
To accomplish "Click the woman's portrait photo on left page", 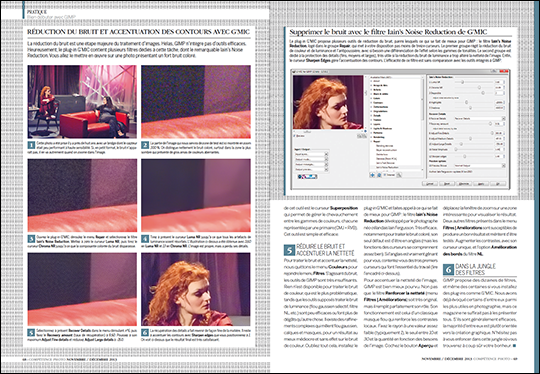I will pyautogui.click(x=196, y=289).
